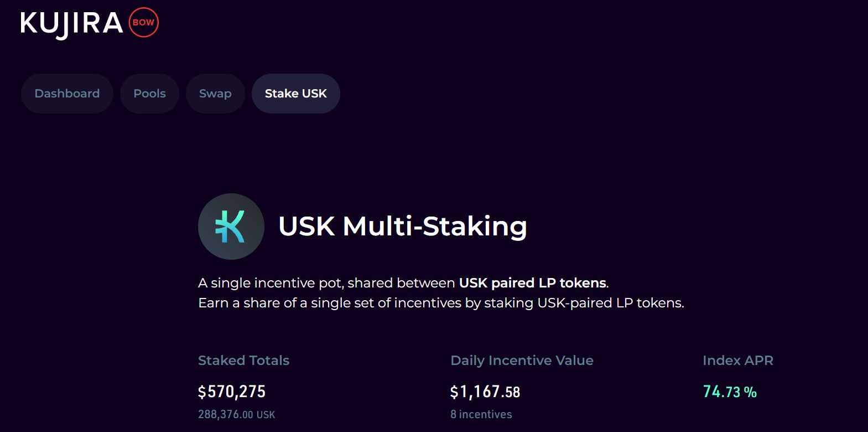Select the Stake USK tab
868x432 pixels.
tap(295, 94)
